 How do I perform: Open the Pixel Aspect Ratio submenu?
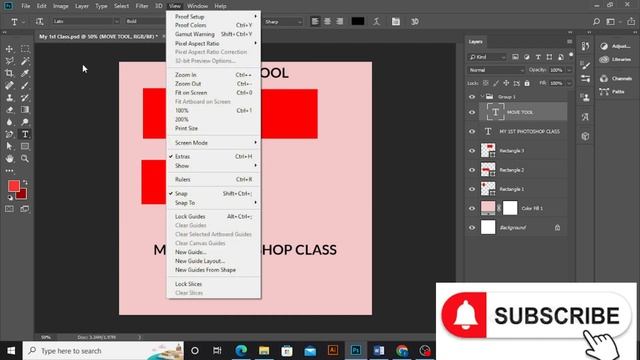click(213, 43)
